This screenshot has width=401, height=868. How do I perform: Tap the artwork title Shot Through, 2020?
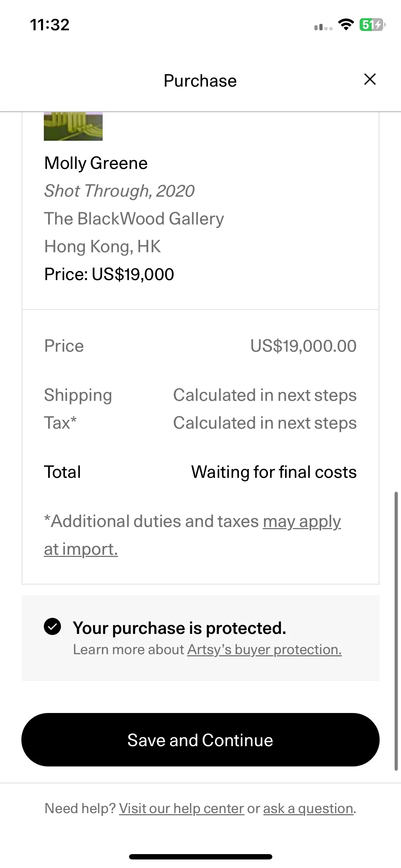pyautogui.click(x=119, y=191)
